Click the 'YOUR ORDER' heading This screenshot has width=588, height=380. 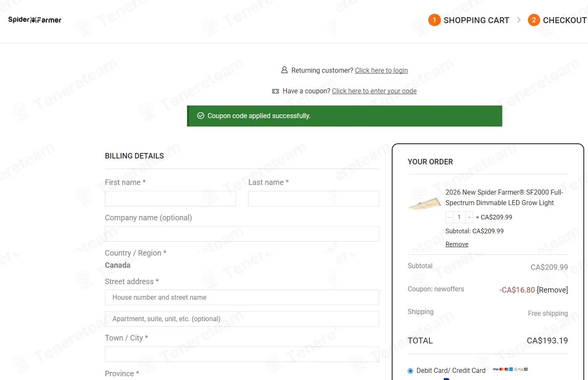tap(430, 162)
